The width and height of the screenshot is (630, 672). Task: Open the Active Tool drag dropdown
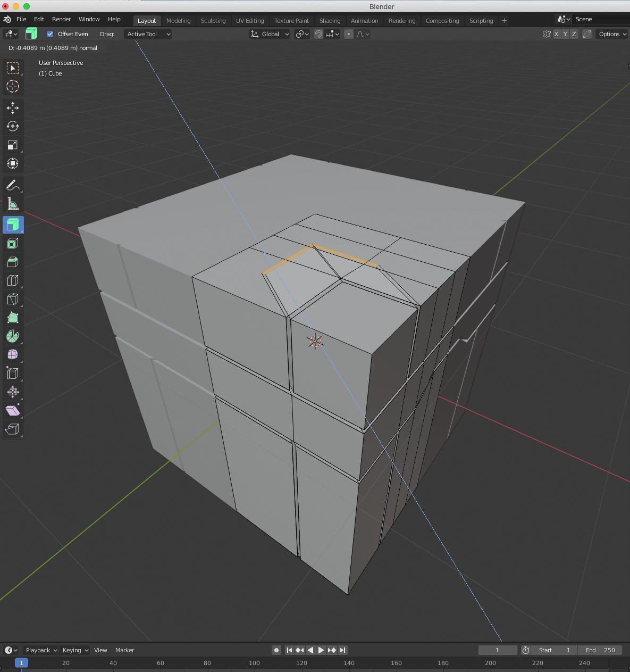point(147,34)
